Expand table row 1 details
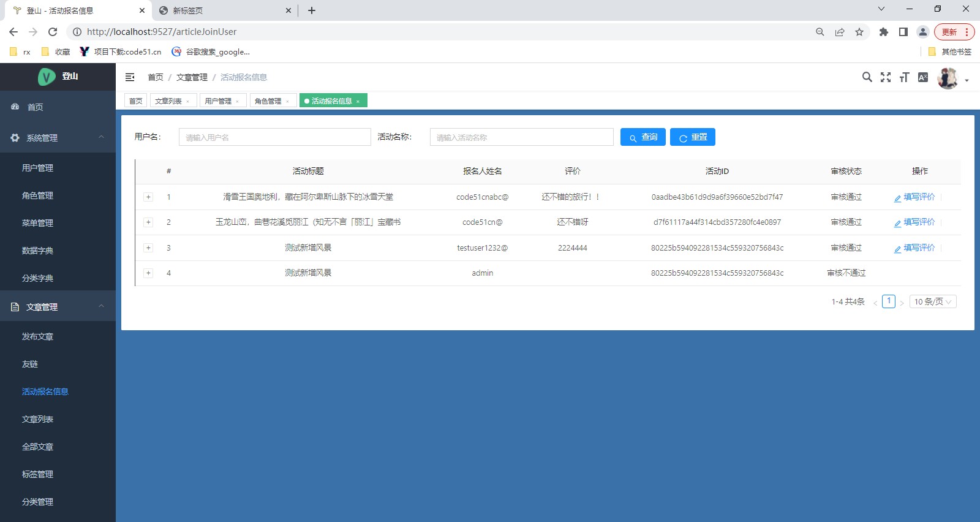 [x=148, y=197]
